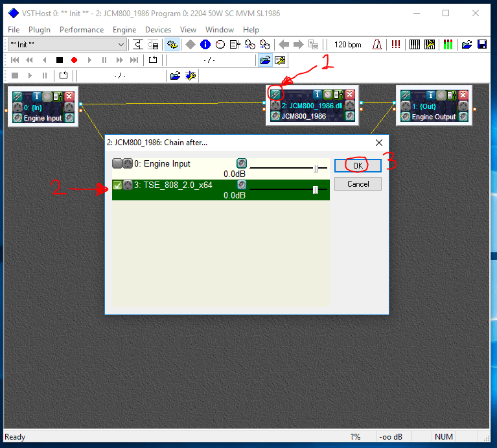Remove the JCM800_1986 plugin with its red X
497x448 pixels.
(x=350, y=94)
